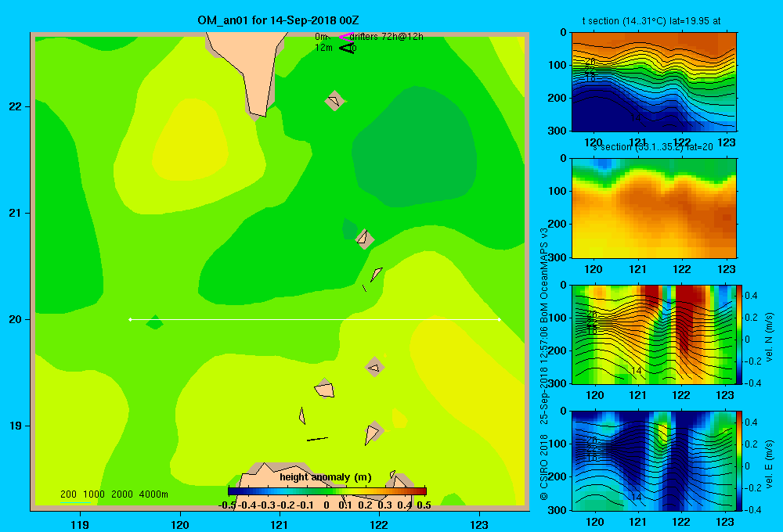Click the vel. N color scale bar

pos(740,334)
